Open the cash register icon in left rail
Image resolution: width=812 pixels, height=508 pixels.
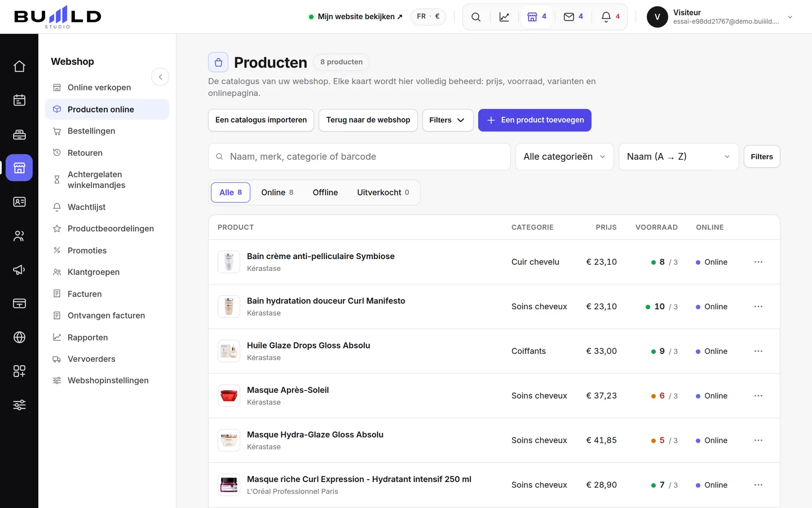pos(19,134)
